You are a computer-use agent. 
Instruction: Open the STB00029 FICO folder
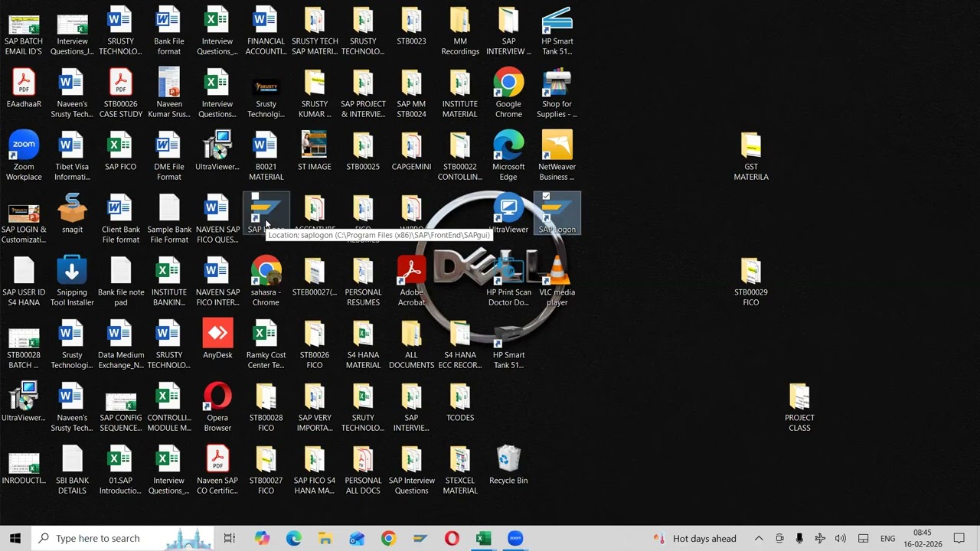tap(750, 282)
